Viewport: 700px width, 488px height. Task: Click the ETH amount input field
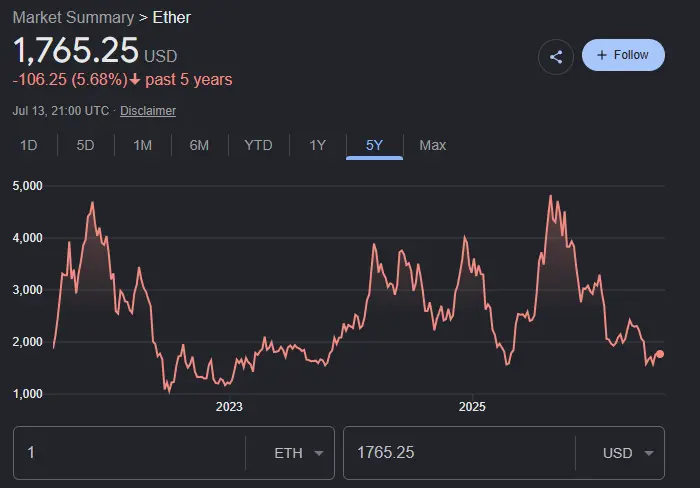129,453
